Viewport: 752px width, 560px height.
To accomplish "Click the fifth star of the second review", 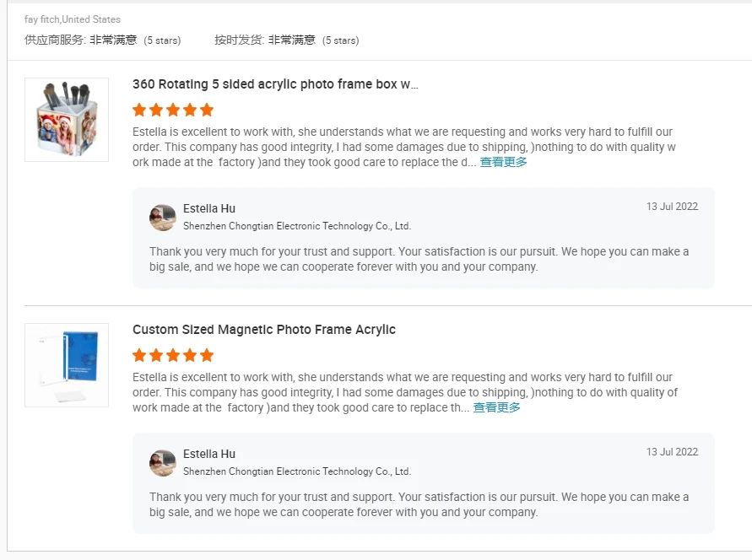I will [x=207, y=355].
